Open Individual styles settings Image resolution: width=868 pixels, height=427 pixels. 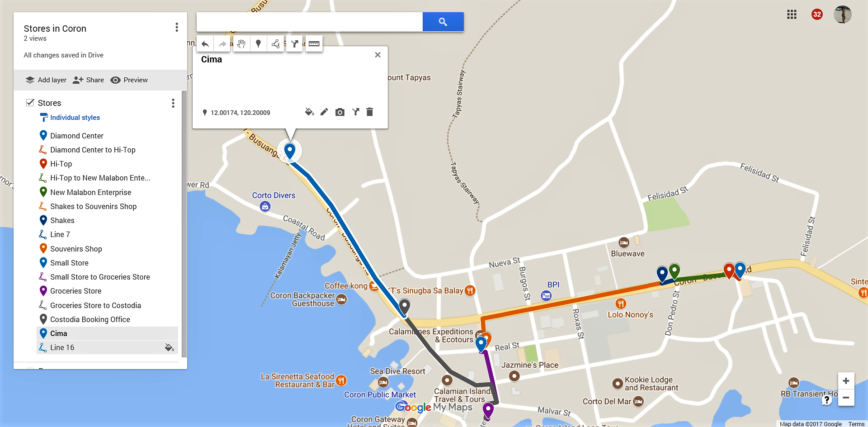[x=75, y=118]
